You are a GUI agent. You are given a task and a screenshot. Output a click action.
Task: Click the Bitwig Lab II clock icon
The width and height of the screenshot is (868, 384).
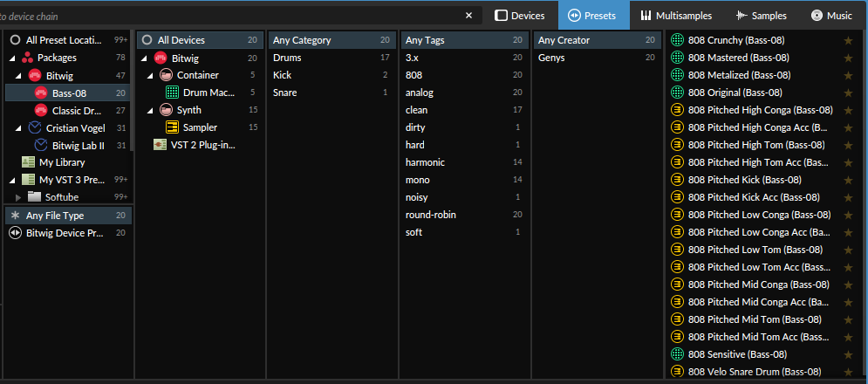[41, 145]
